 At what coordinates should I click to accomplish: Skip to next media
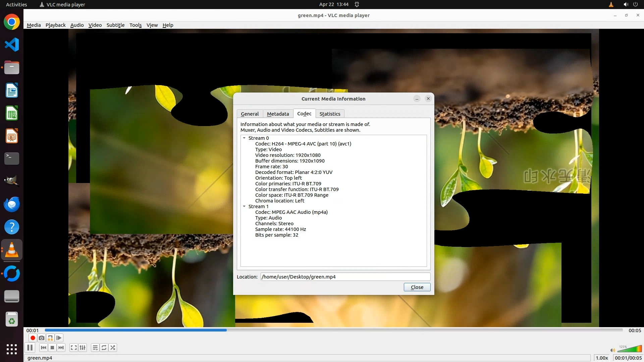pos(61,348)
